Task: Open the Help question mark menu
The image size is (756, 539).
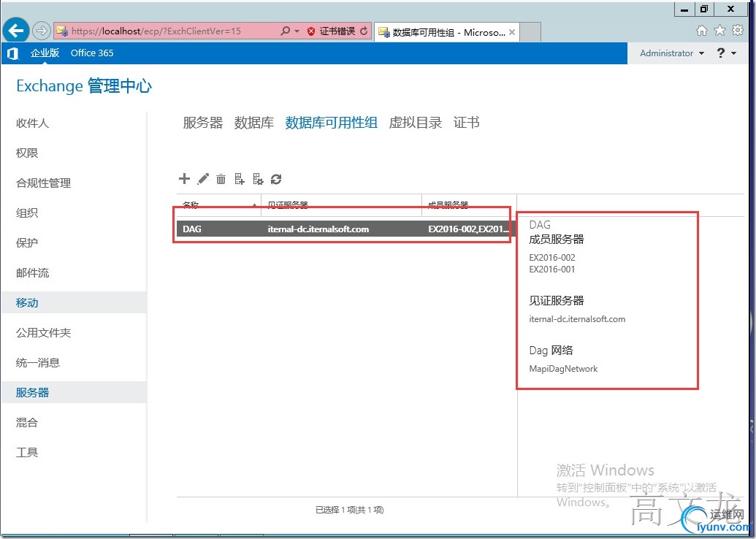Action: coord(726,53)
